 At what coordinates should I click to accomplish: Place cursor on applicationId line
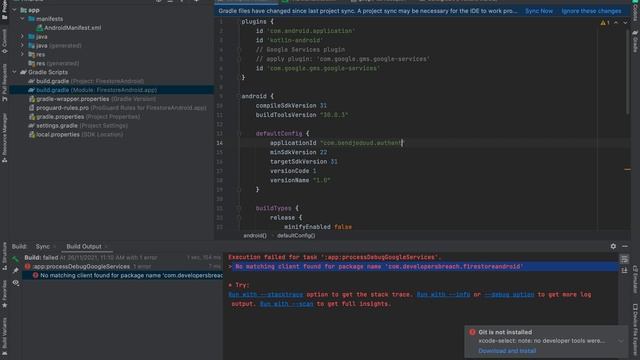coord(336,143)
